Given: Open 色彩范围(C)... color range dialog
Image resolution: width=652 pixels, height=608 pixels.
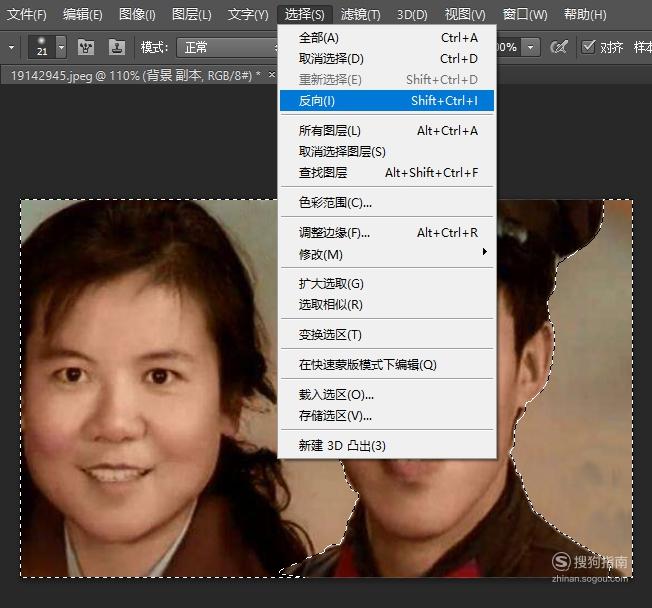Looking at the screenshot, I should click(x=387, y=203).
